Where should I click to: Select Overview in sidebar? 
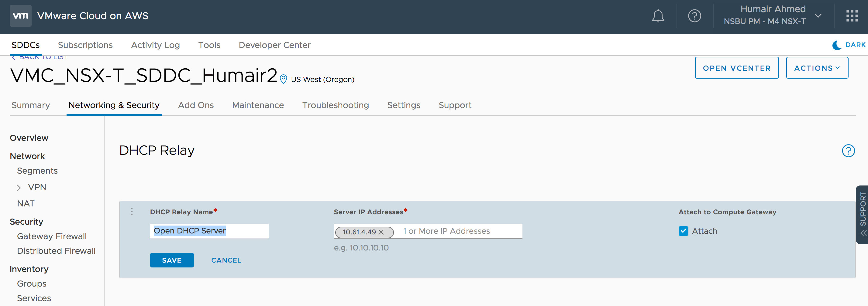click(x=29, y=138)
